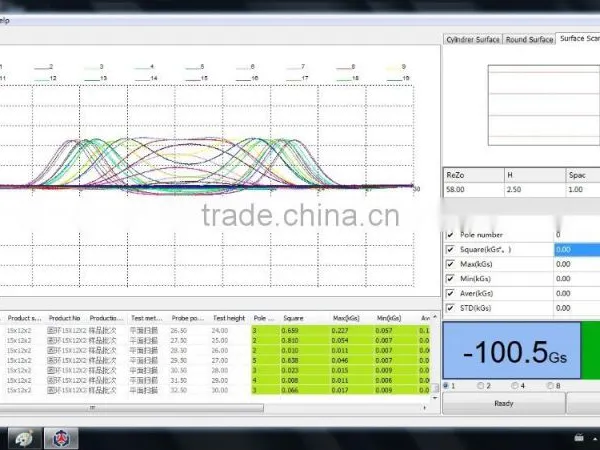The width and height of the screenshot is (600, 450).
Task: Click the horizontal scrollbar right arrow
Action: tap(425, 408)
